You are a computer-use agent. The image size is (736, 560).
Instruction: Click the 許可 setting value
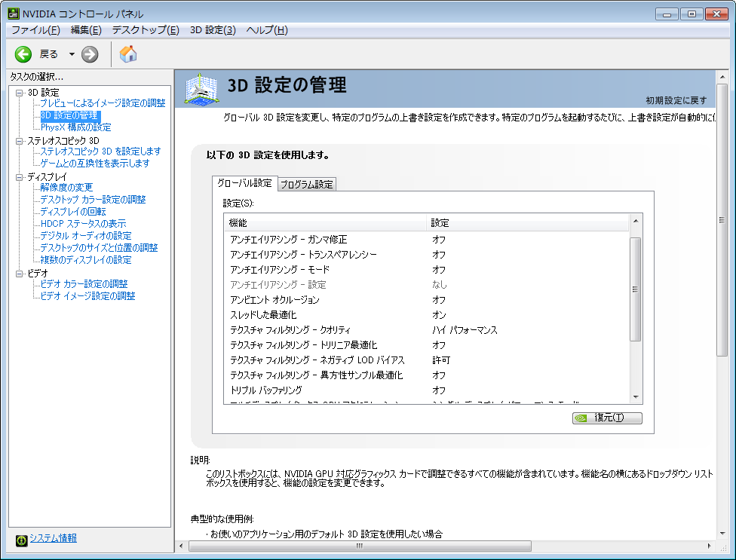click(441, 360)
